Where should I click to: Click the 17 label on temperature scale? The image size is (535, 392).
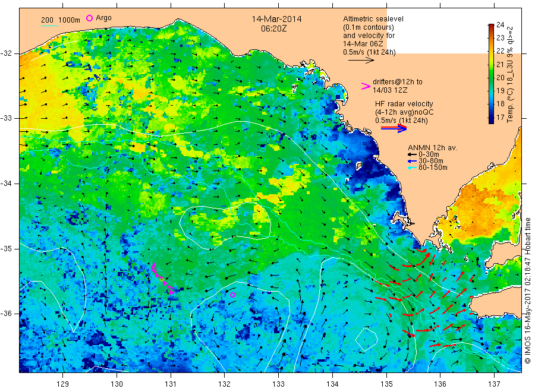pos(500,117)
